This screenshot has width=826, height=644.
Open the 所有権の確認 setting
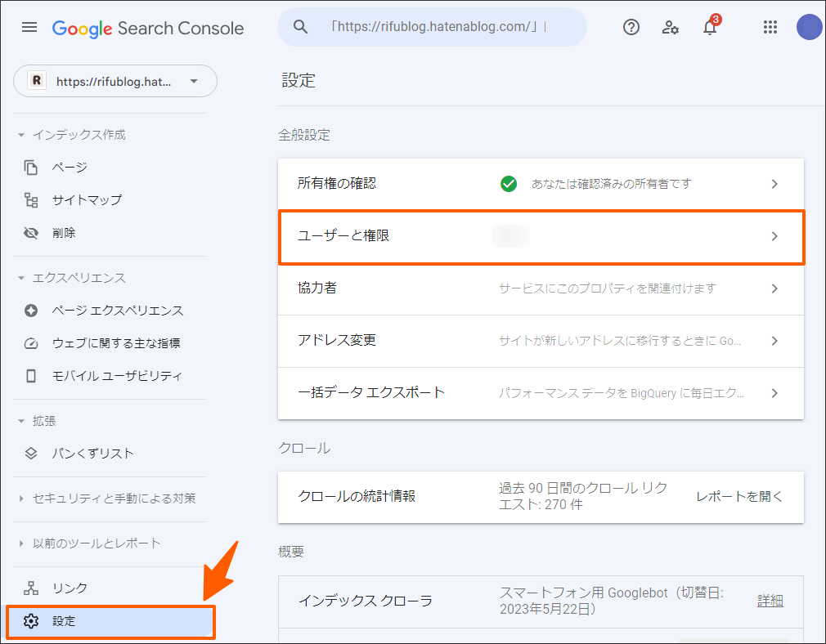tap(541, 184)
